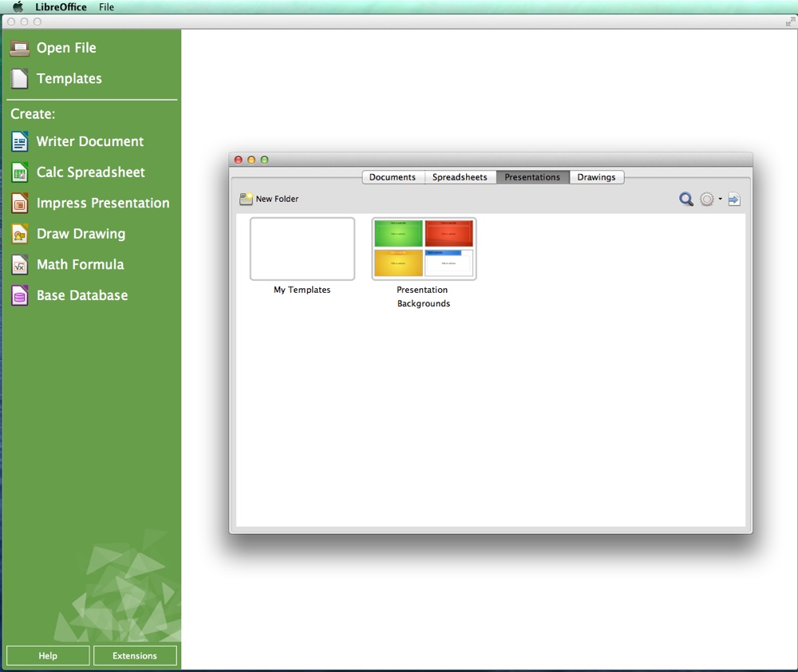This screenshot has width=798, height=672.
Task: Create a new Calc Spreadsheet
Action: [91, 172]
